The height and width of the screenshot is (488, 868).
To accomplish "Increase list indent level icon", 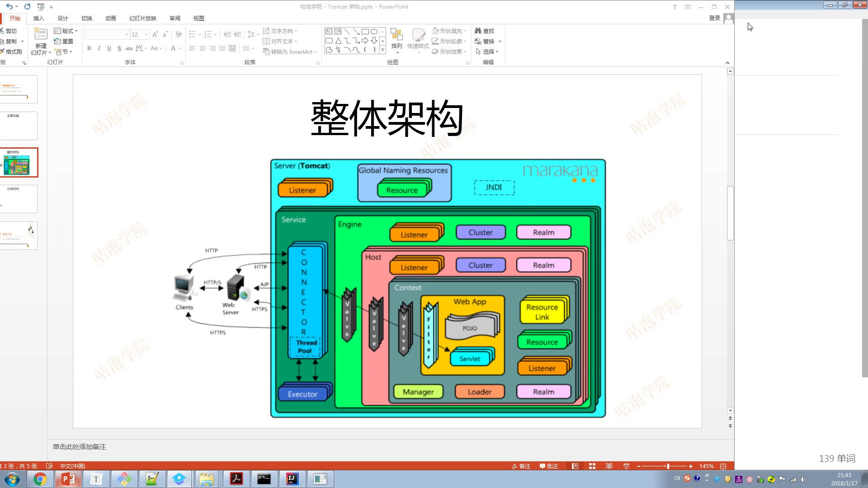I will [237, 34].
